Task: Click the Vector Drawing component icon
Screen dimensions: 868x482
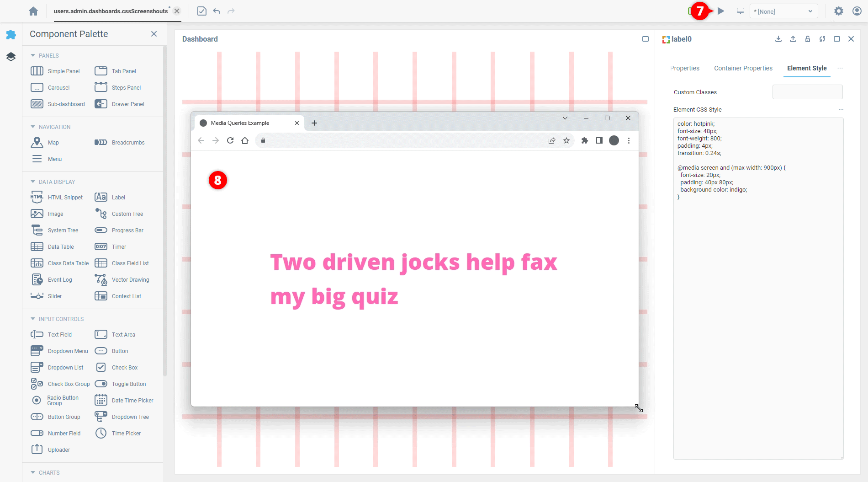Action: 101,279
